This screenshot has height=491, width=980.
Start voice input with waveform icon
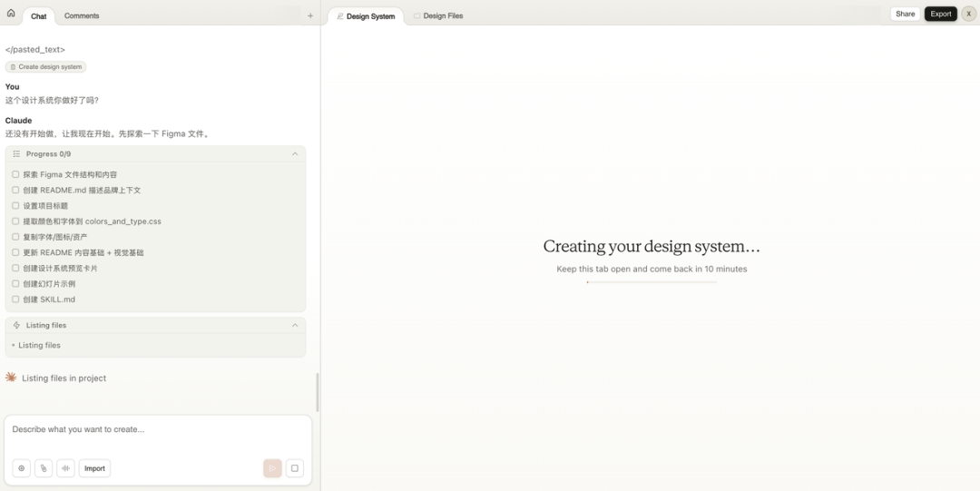click(x=65, y=468)
